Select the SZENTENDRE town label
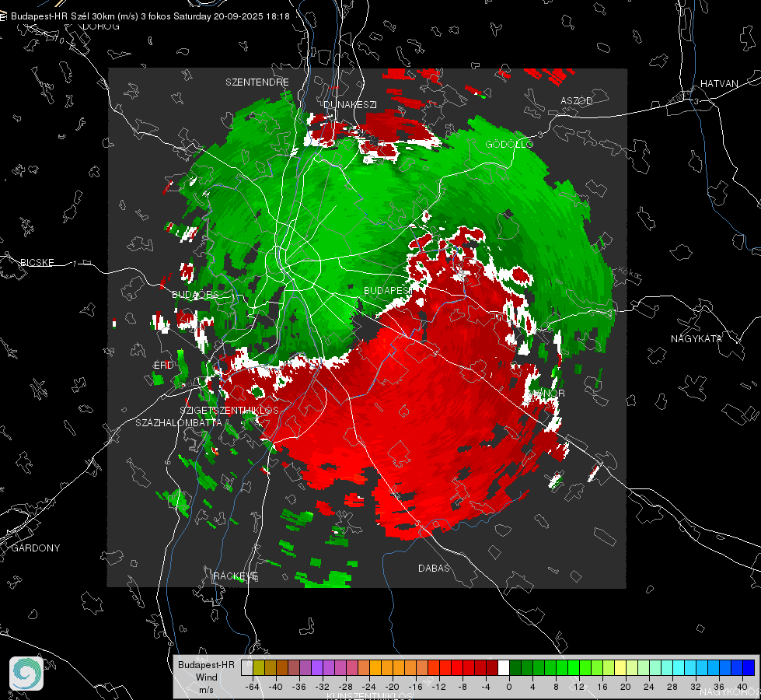Screen dimensions: 761x700 pos(257,82)
